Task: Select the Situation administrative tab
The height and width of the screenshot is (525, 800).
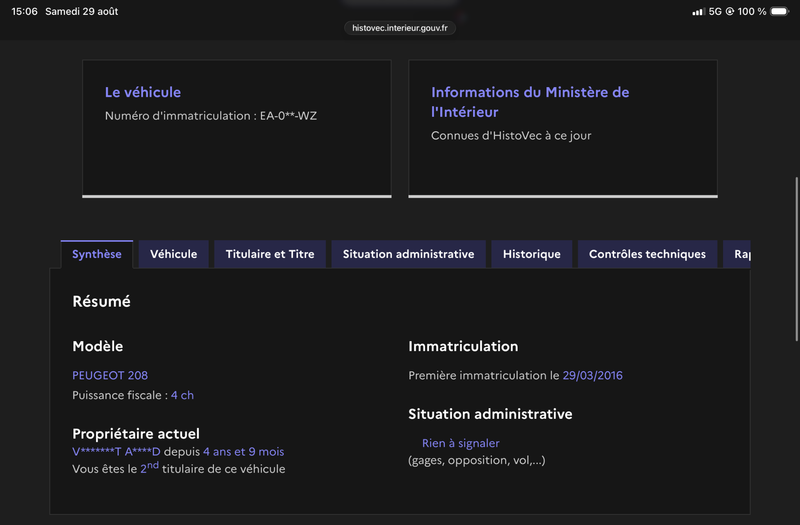Action: 408,254
